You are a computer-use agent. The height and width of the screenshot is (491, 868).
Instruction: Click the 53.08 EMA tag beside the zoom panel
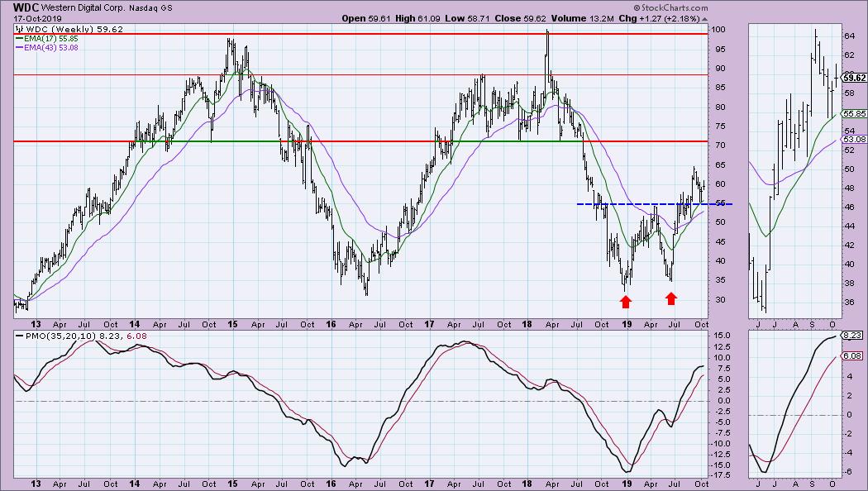[x=854, y=140]
